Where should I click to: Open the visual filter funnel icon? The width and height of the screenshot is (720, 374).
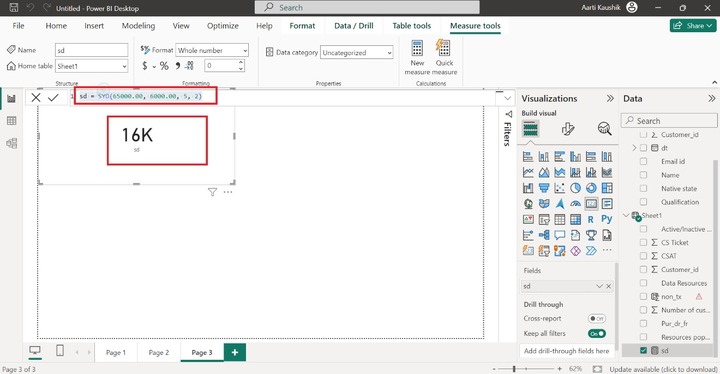(x=212, y=192)
